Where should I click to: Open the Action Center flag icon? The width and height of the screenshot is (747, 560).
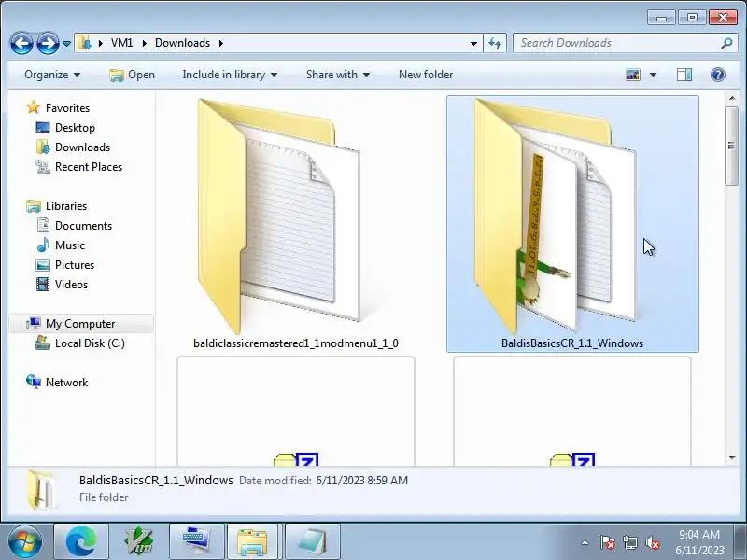click(x=608, y=542)
